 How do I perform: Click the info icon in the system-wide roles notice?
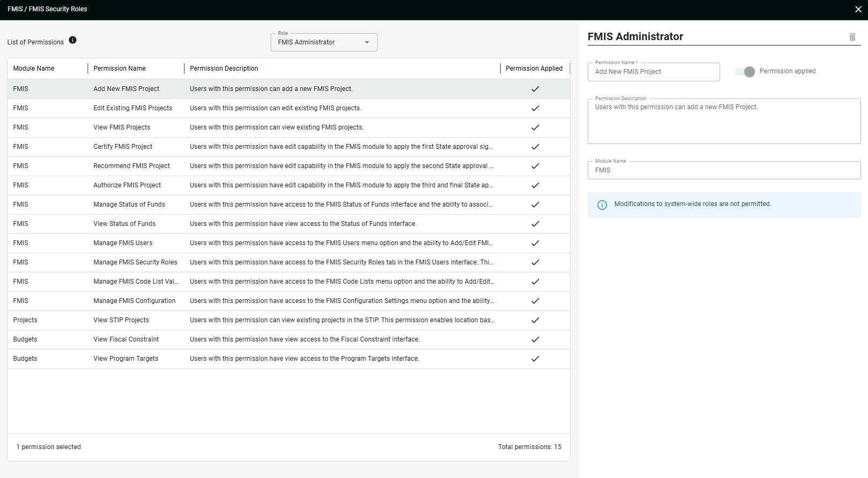pos(602,205)
